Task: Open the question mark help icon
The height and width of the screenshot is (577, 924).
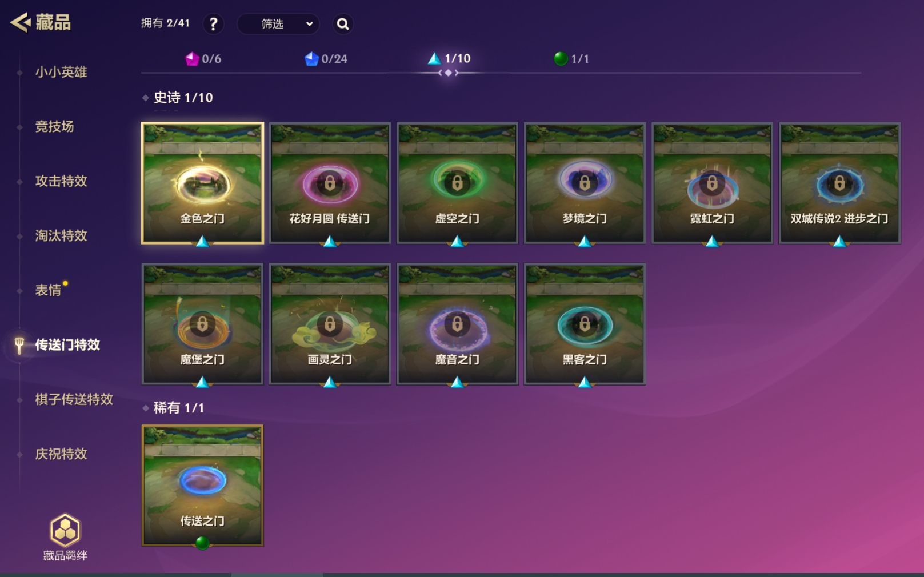Action: tap(213, 24)
